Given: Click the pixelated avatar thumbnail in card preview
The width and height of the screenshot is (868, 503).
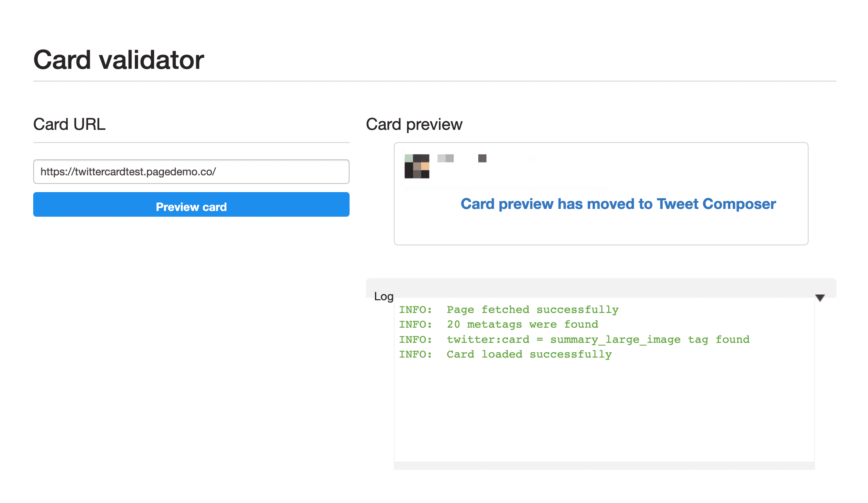Looking at the screenshot, I should click(417, 166).
